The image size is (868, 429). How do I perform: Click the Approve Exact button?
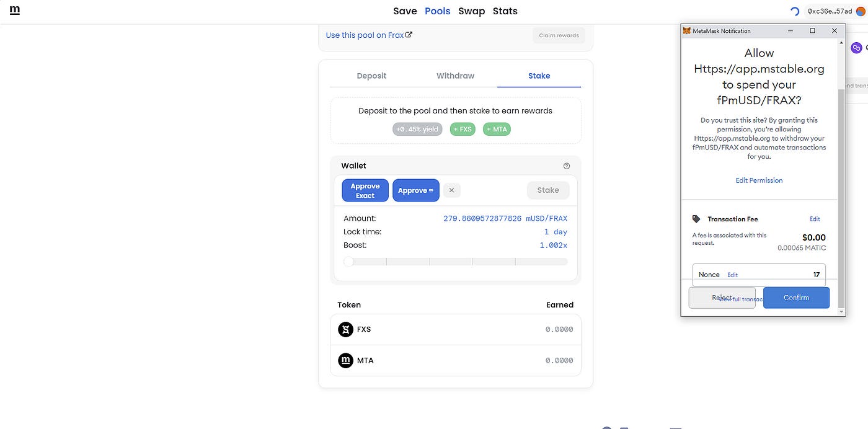(365, 190)
